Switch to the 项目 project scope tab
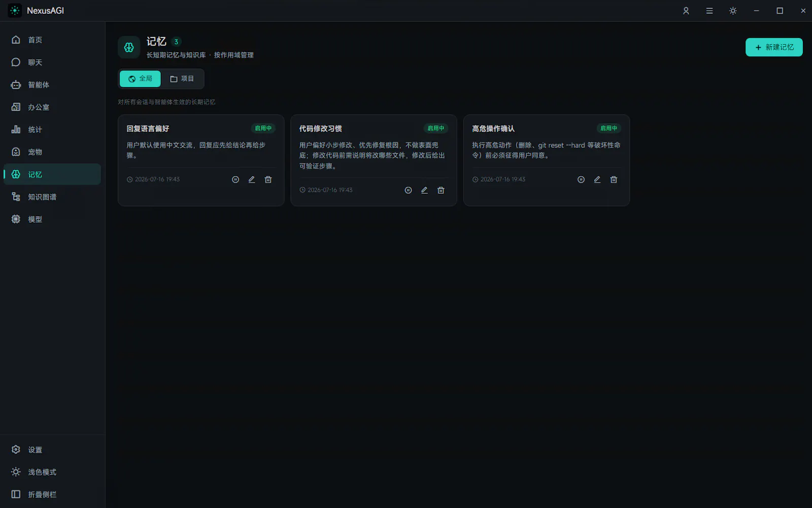Screen dimensions: 812x508 coord(182,79)
